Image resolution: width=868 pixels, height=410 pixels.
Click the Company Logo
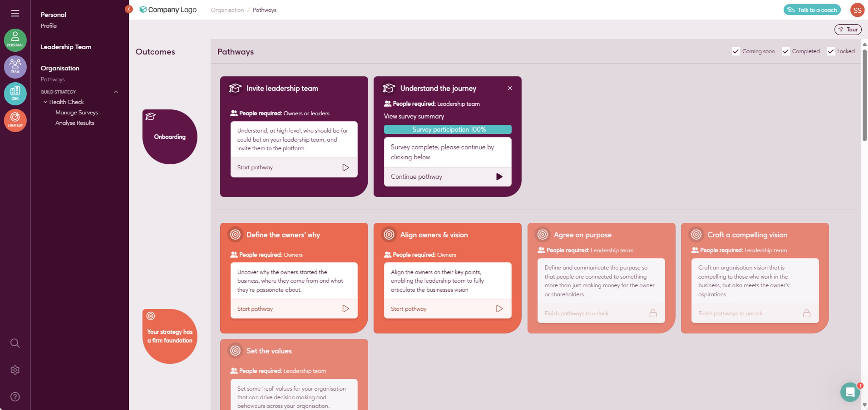(168, 10)
